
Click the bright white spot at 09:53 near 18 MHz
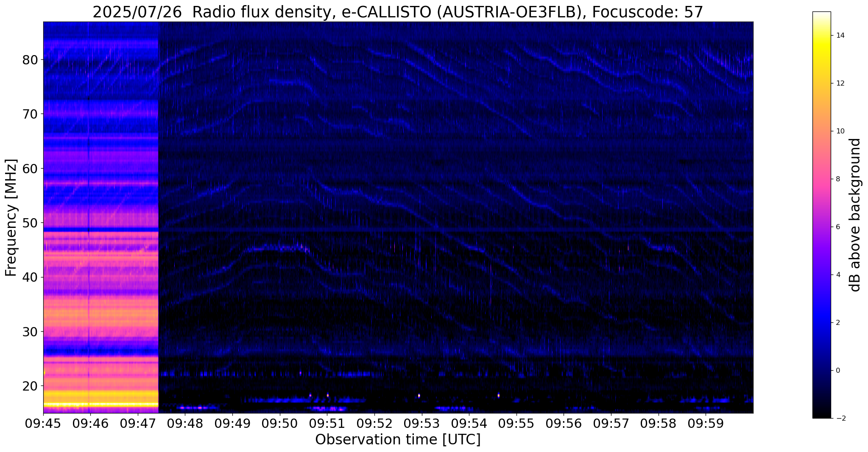click(x=419, y=396)
